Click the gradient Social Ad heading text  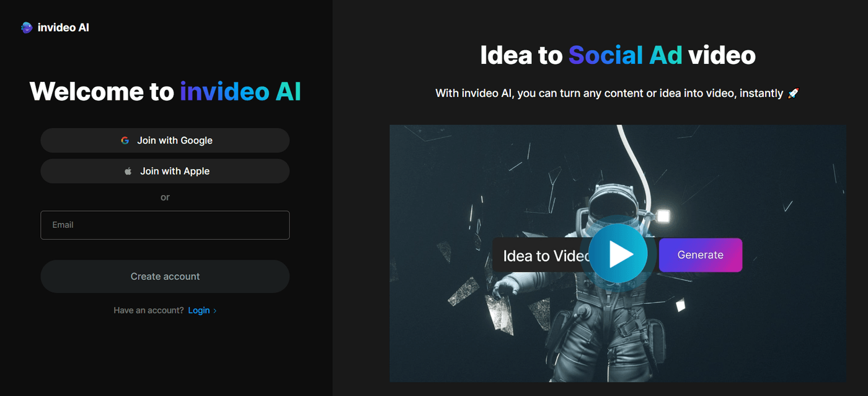[626, 55]
